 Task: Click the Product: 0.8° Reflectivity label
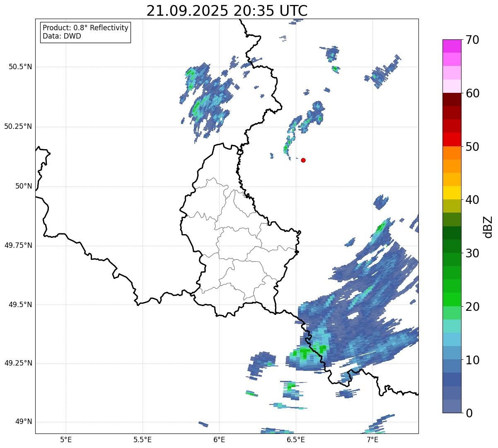[86, 28]
